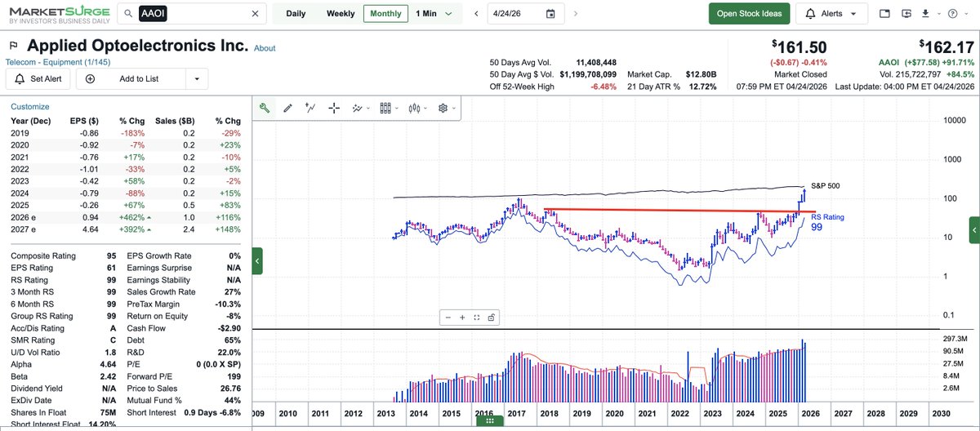Click the Composite Rating value 95
980x431 pixels.
pos(111,255)
